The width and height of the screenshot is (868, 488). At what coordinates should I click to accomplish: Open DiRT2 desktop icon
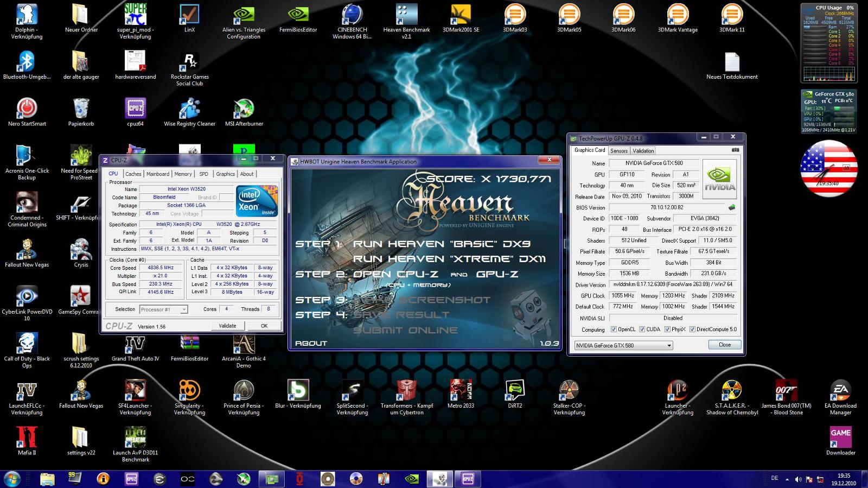(x=515, y=394)
